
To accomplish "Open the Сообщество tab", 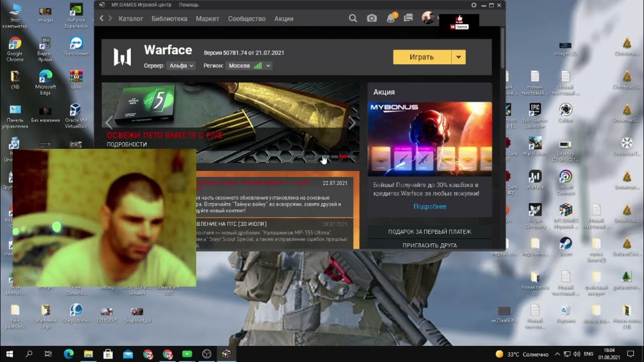I will tap(247, 19).
